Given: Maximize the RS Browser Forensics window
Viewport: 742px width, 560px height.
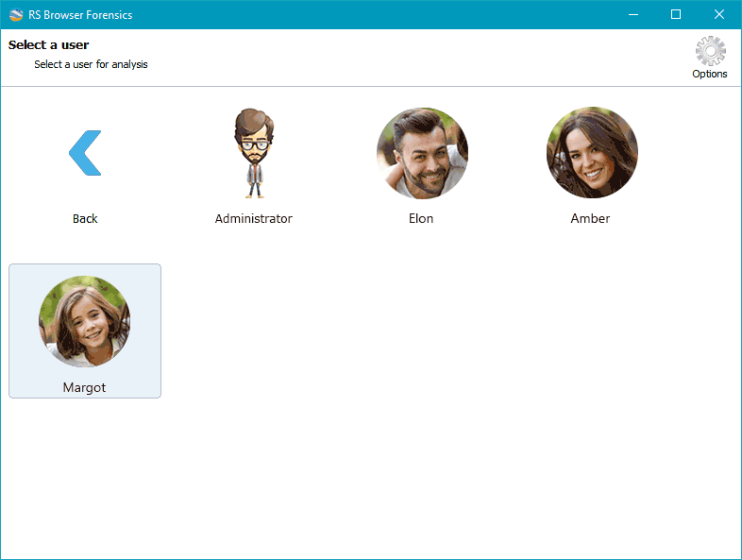Looking at the screenshot, I should (676, 15).
